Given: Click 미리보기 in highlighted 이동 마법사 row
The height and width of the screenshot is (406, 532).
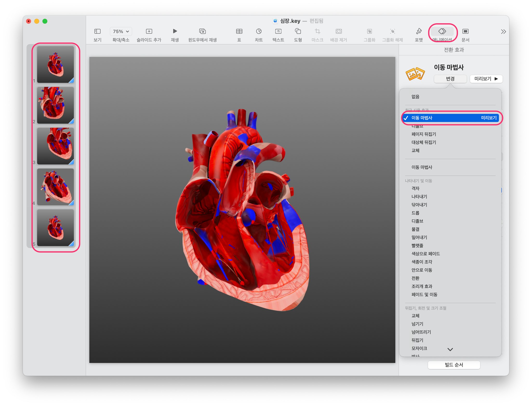Looking at the screenshot, I should point(489,118).
